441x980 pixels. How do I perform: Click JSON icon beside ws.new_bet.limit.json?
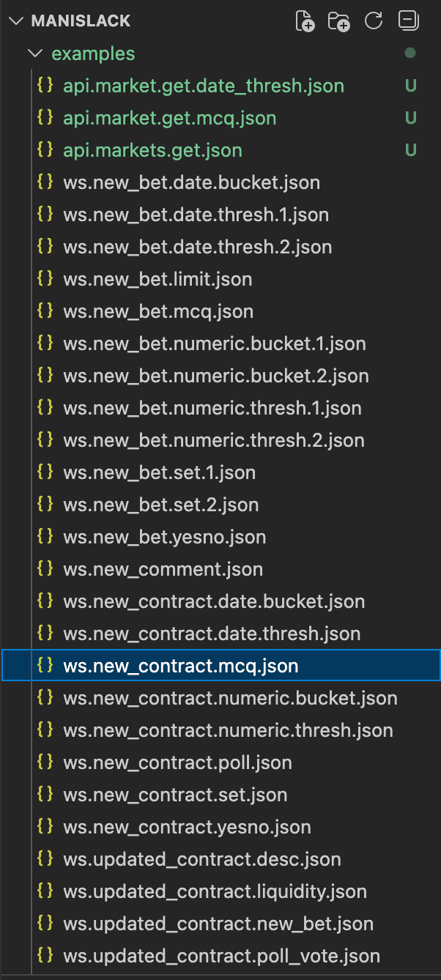point(45,279)
